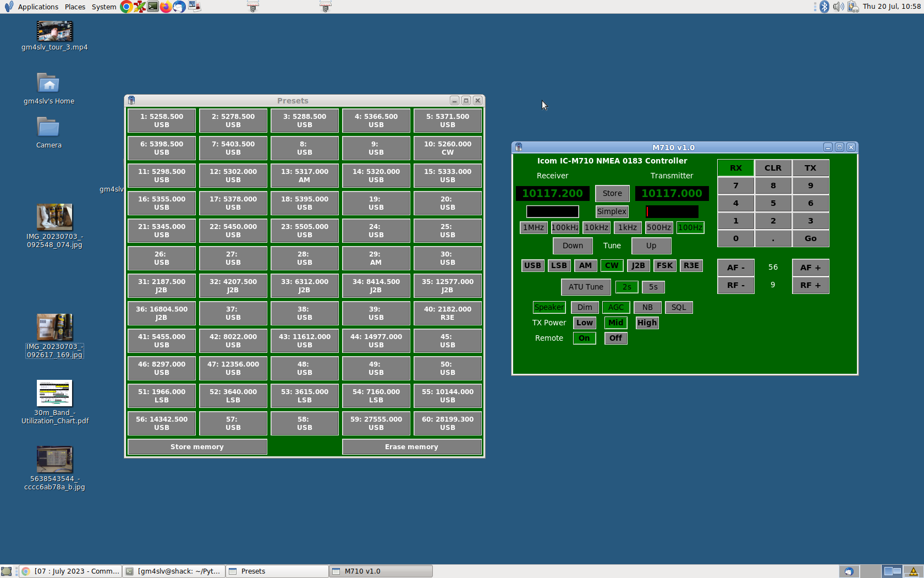
Task: Open the System menu
Action: [104, 7]
